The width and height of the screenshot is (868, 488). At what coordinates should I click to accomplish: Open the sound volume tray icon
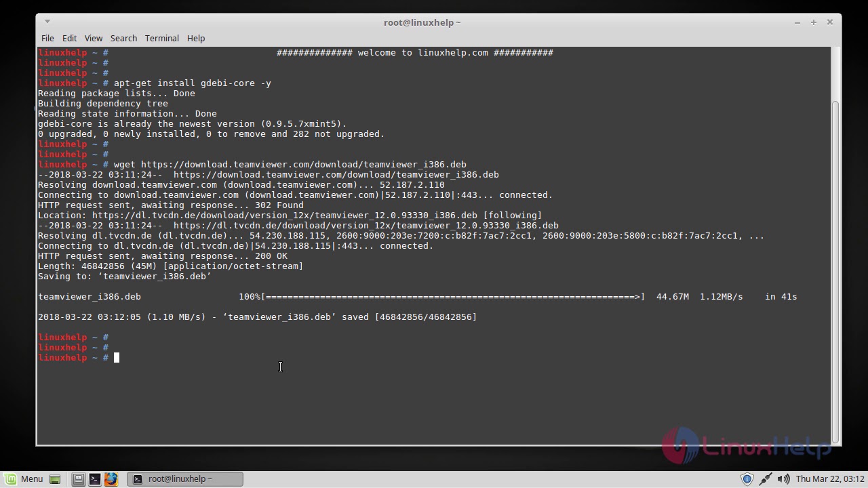click(783, 479)
